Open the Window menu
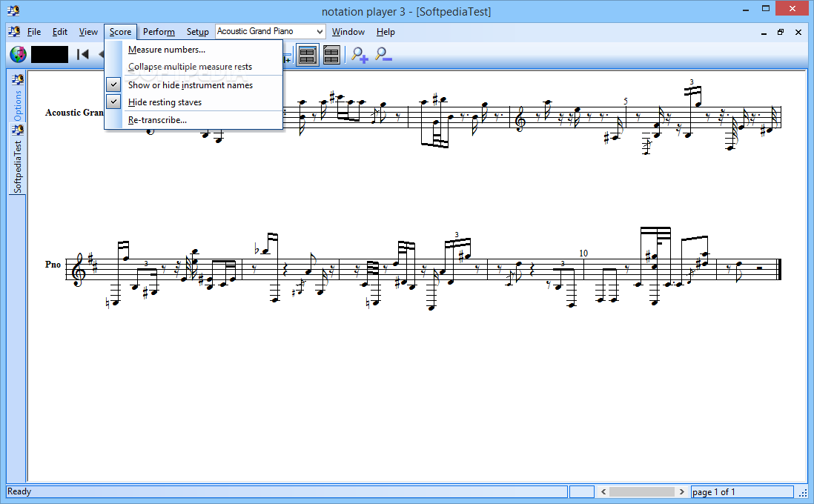The image size is (814, 504). [x=348, y=32]
